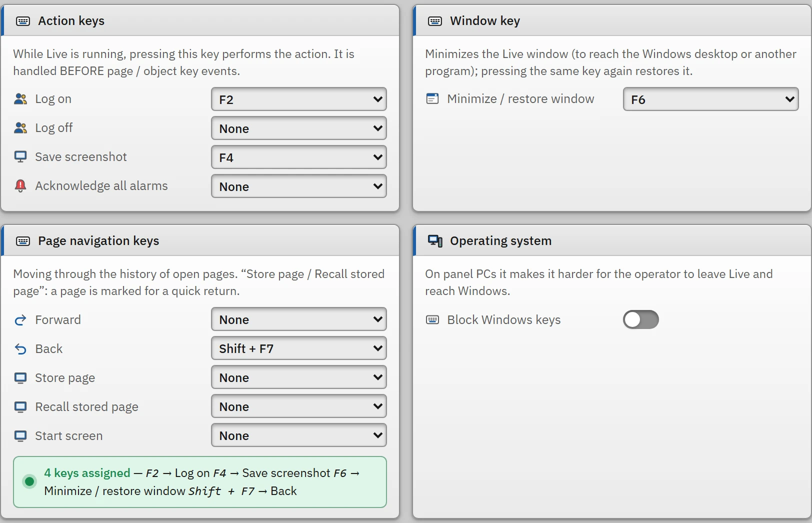Click the keyboard icon beside Page navigation keys
This screenshot has height=523, width=812.
[x=23, y=241]
